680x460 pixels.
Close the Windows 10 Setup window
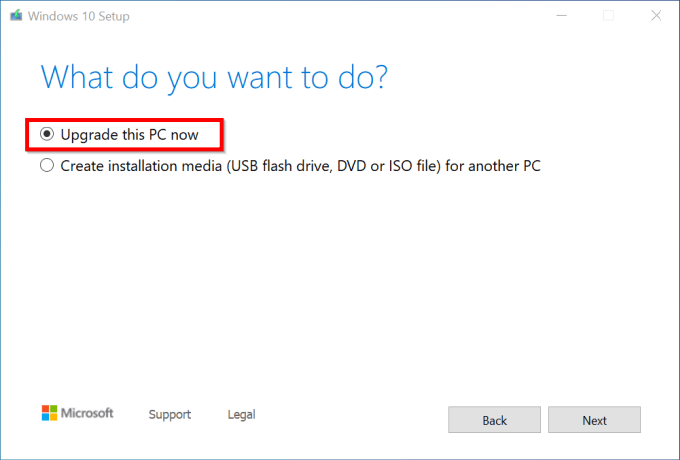coord(654,16)
